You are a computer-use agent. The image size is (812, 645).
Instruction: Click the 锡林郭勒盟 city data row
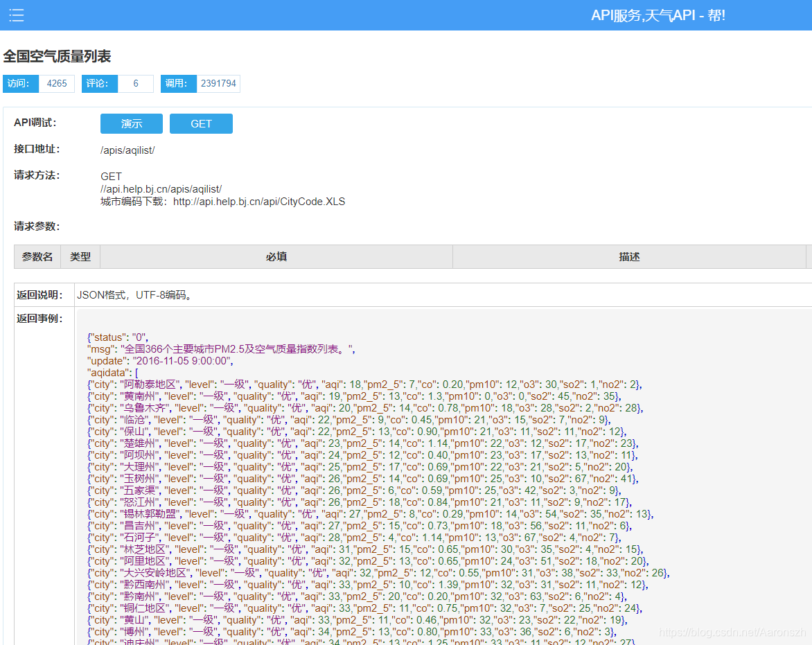pyautogui.click(x=371, y=514)
